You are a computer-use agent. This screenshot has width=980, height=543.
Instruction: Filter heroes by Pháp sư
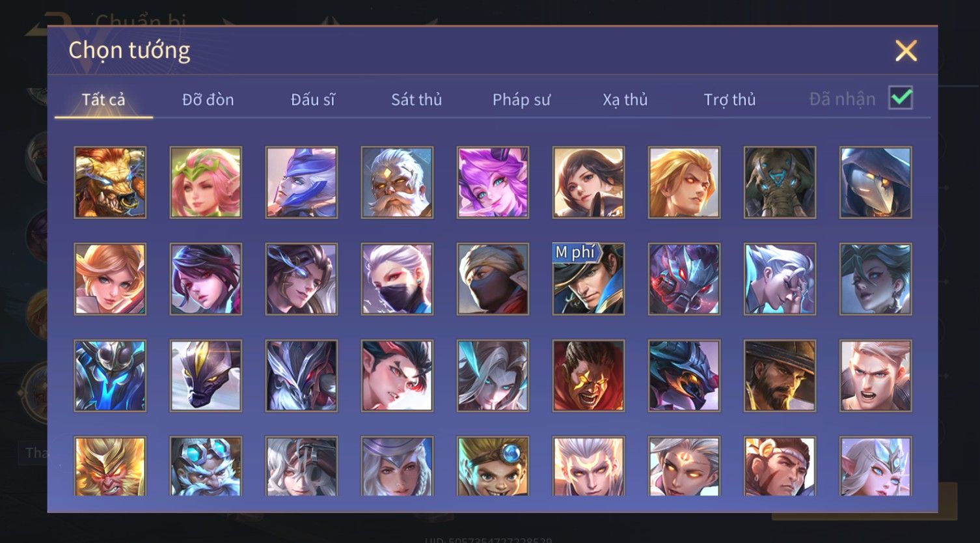(x=521, y=100)
